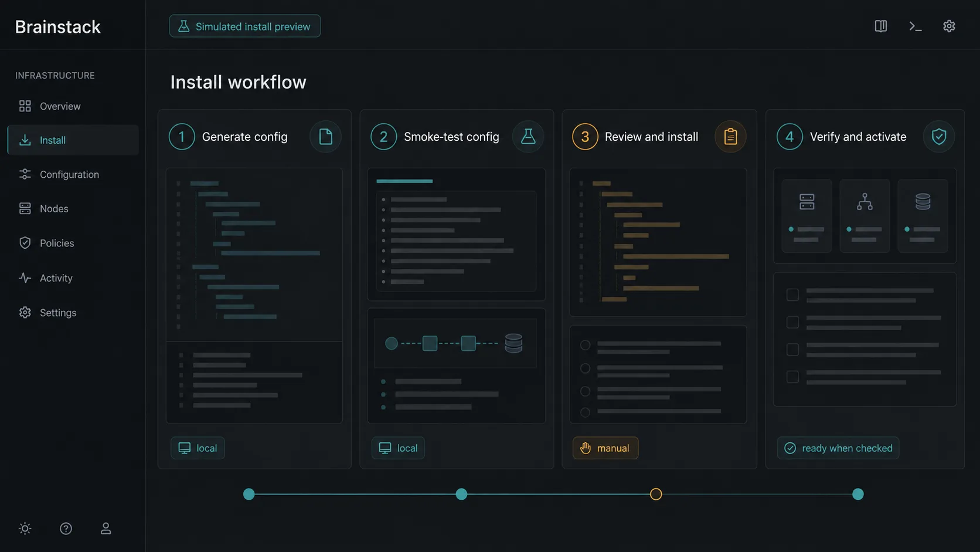Click the second progress timeline dot
Viewport: 980px width, 552px height.
(462, 494)
